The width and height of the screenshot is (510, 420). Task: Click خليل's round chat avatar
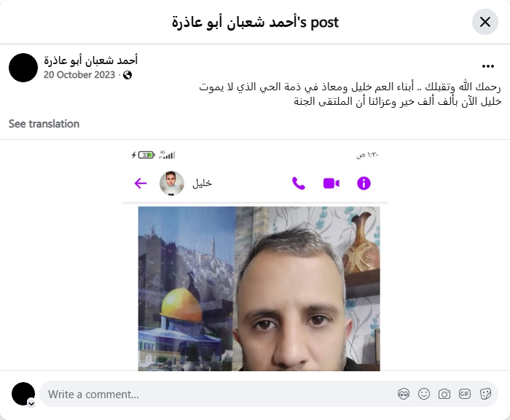[x=172, y=183]
